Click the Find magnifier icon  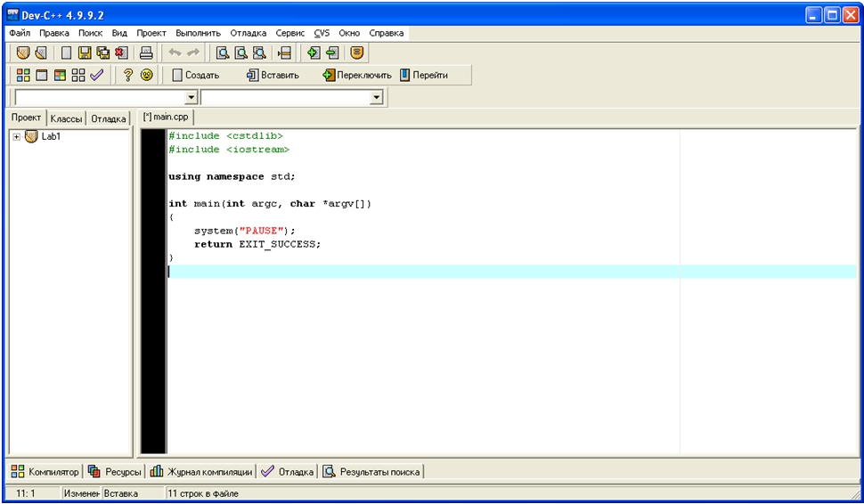coord(223,53)
